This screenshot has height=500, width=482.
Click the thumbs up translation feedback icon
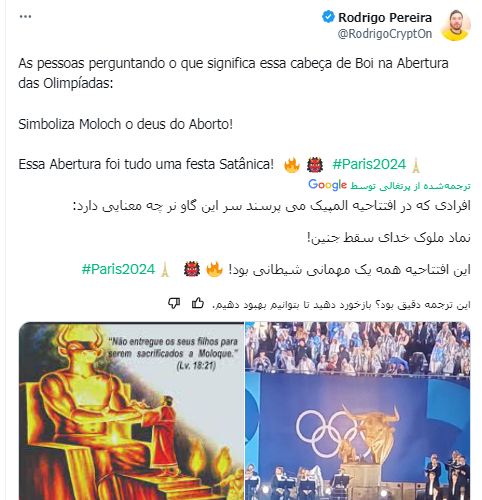pyautogui.click(x=198, y=303)
